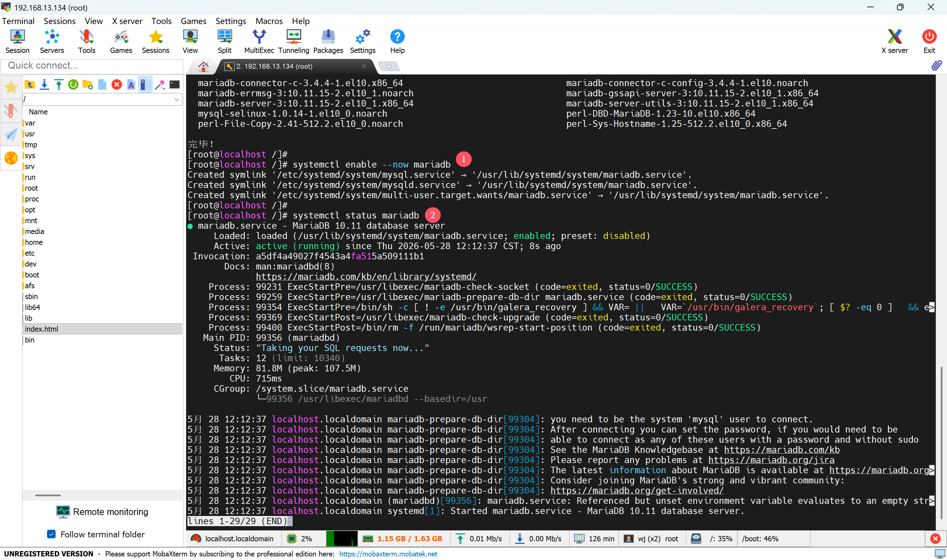Toggle the Follow terminal folder checkbox
This screenshot has width=947, height=560.
click(51, 534)
